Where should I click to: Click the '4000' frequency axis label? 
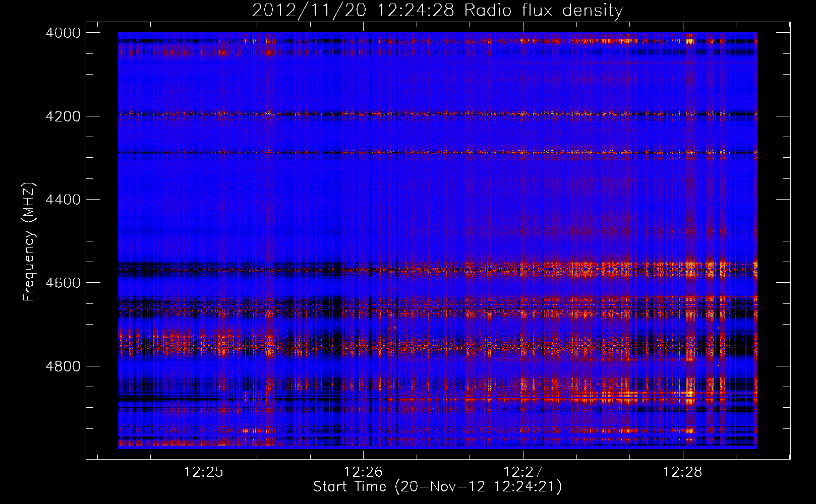click(x=63, y=33)
